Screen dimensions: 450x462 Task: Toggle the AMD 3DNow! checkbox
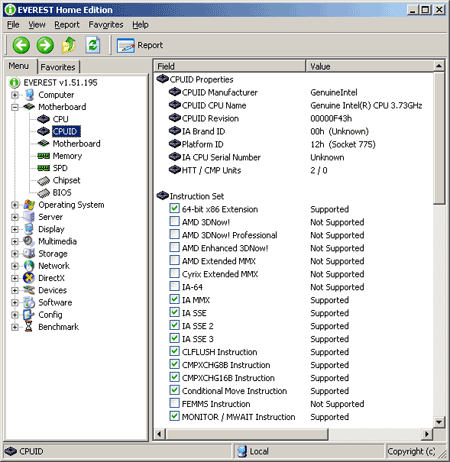coord(174,222)
